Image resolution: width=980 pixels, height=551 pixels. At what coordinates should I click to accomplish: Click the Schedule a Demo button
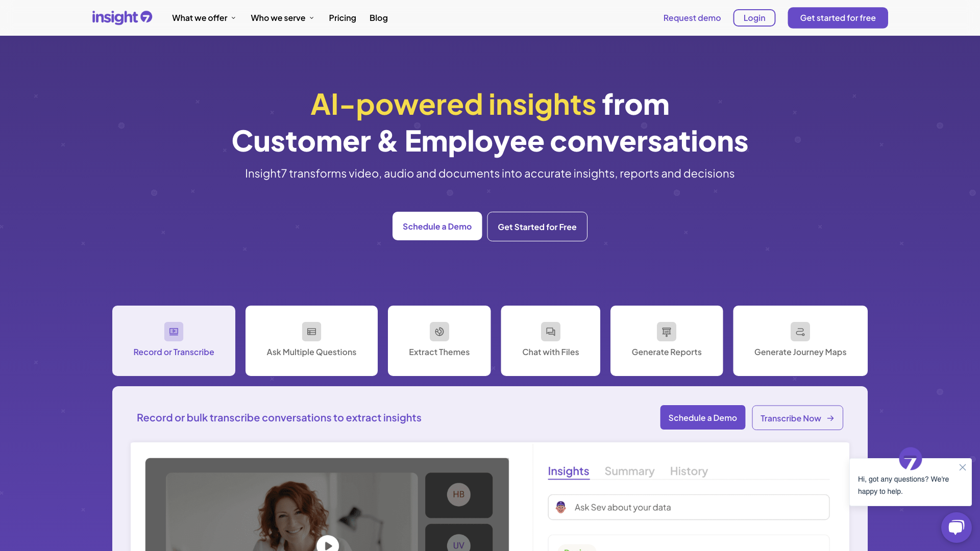[437, 226]
